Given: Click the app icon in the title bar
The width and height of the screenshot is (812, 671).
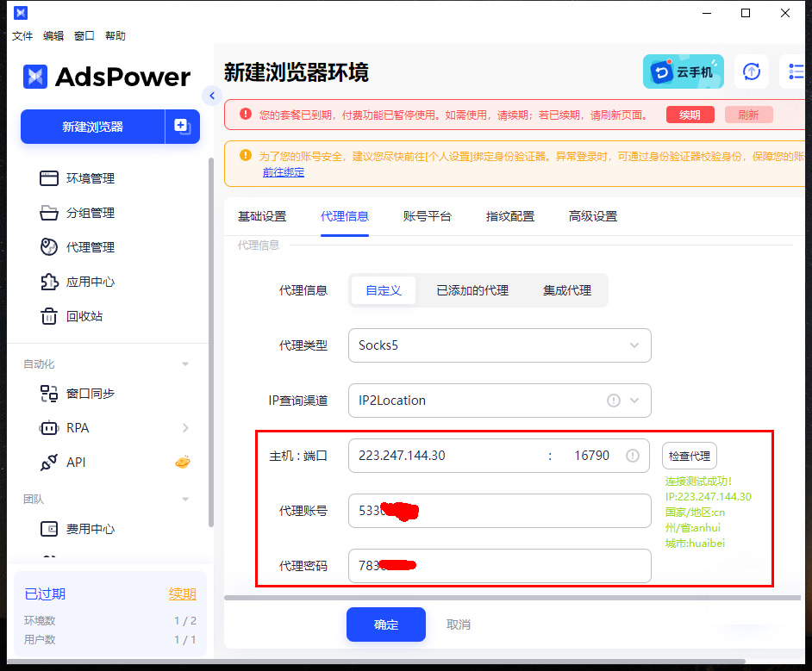Looking at the screenshot, I should click(x=21, y=13).
